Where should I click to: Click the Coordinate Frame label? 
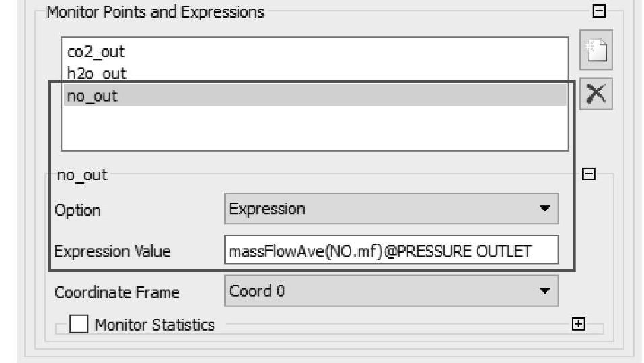[116, 293]
